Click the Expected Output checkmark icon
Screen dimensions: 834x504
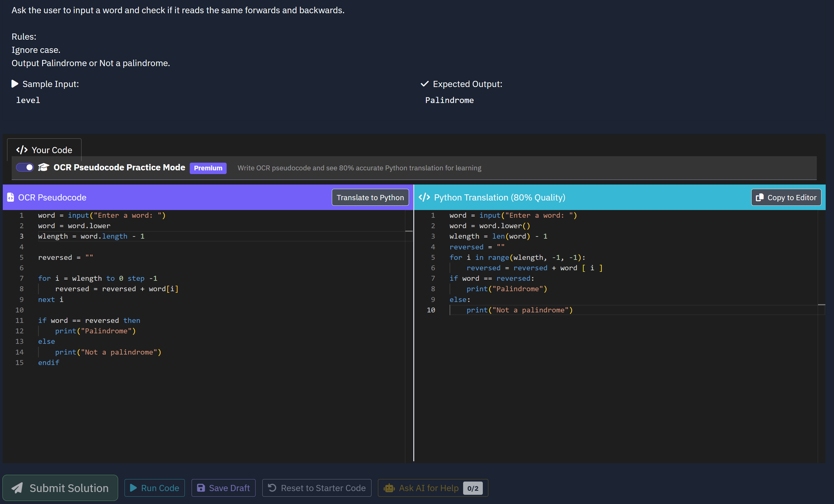pos(424,84)
